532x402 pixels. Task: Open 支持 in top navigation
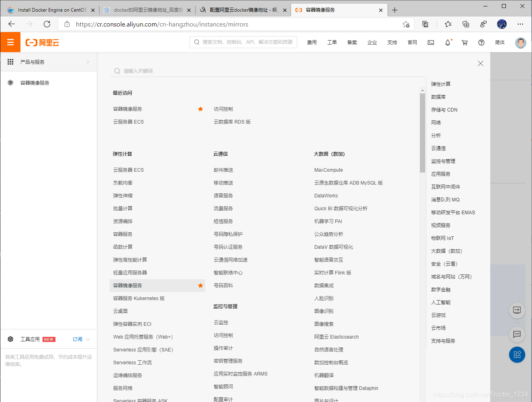(x=392, y=43)
